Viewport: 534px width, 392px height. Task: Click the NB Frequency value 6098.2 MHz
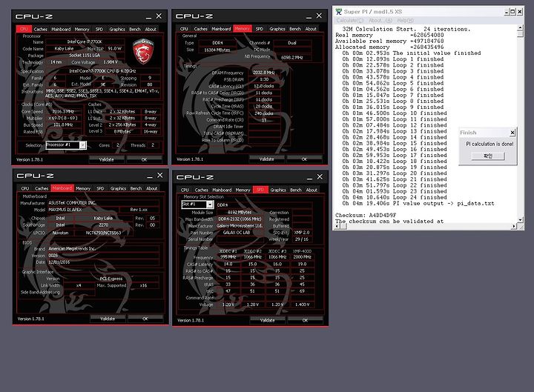[292, 58]
